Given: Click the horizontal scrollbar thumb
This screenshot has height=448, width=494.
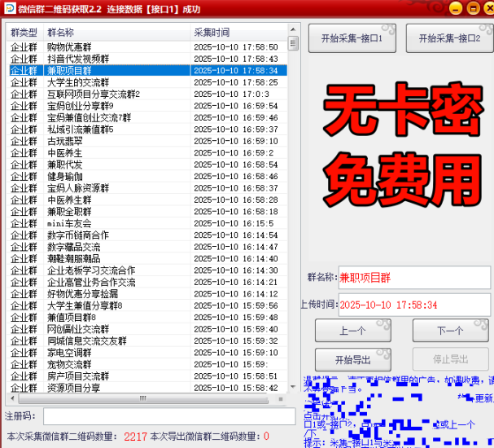Looking at the screenshot, I should coord(143,398).
